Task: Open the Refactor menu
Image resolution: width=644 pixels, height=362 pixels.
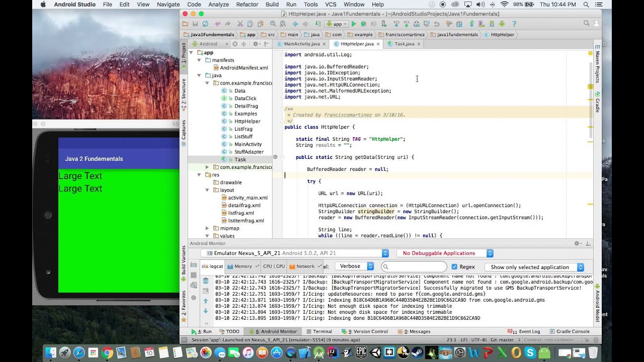Action: coord(247,5)
